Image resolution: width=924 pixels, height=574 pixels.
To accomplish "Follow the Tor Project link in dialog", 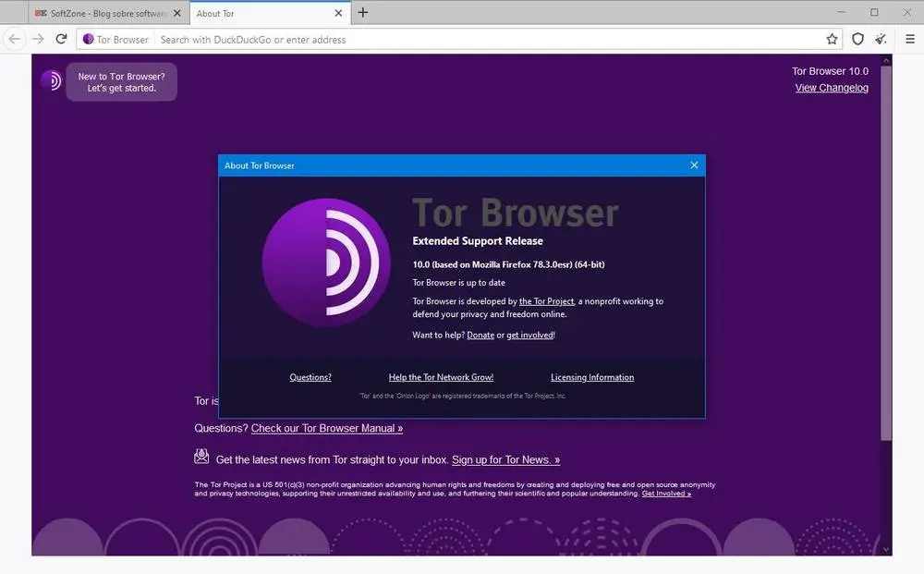I will click(546, 301).
